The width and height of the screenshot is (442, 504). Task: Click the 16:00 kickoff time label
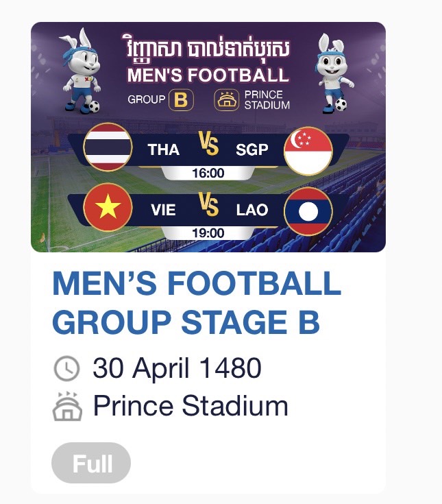208,173
